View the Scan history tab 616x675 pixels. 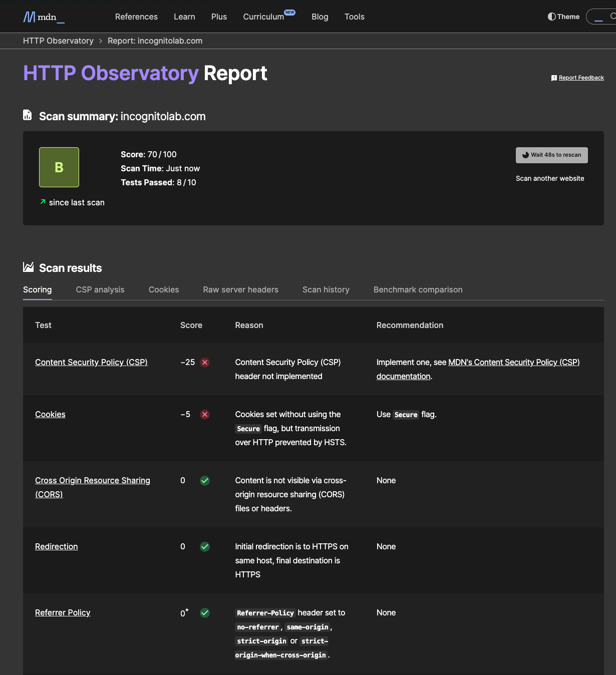(326, 289)
